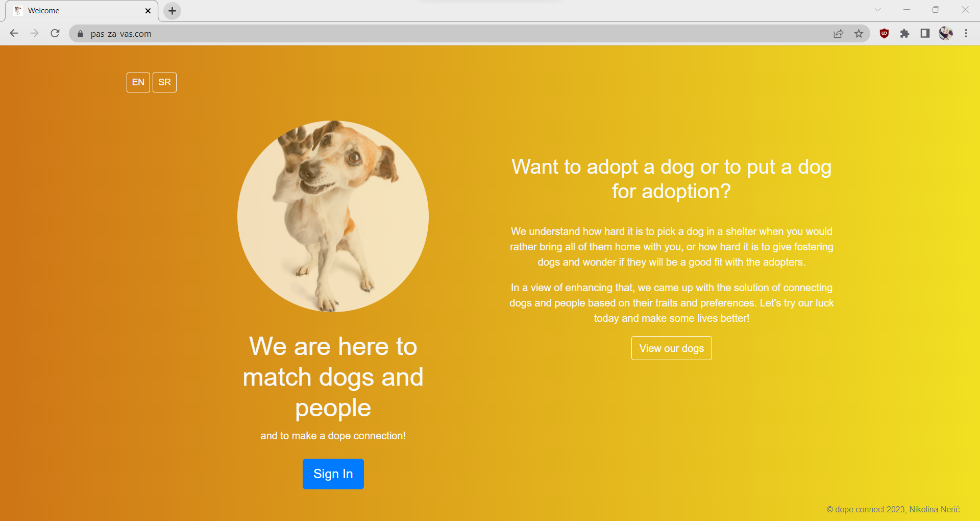
Task: Open a new browser tab
Action: pyautogui.click(x=171, y=11)
